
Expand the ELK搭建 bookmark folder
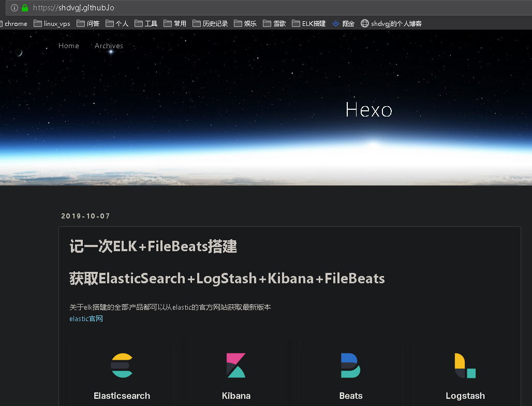[x=309, y=23]
